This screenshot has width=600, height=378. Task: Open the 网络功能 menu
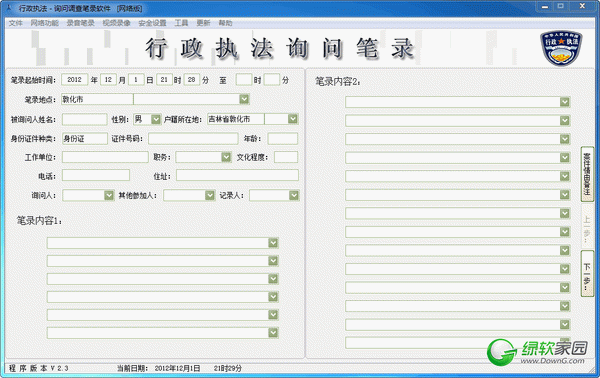[x=44, y=23]
